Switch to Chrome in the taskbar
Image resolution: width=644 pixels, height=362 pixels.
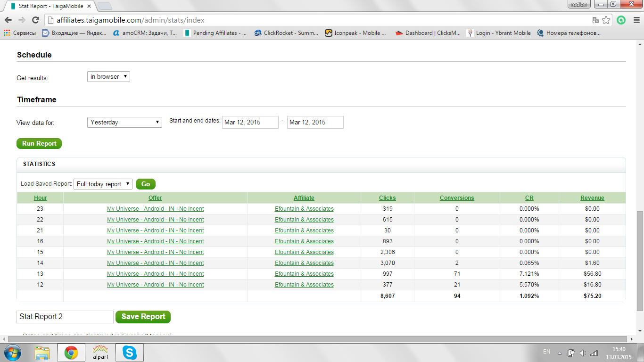pyautogui.click(x=71, y=353)
